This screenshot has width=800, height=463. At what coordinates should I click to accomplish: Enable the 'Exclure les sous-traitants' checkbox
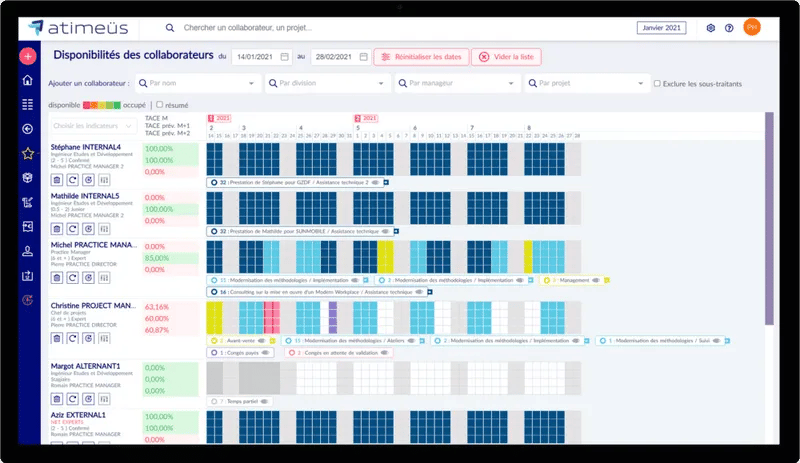657,84
